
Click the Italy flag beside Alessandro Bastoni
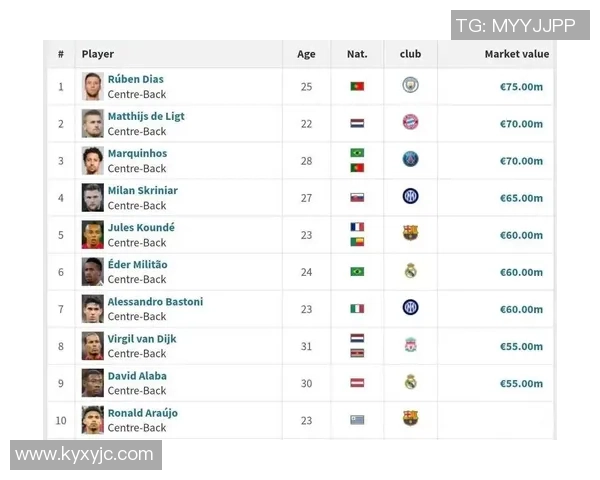pos(357,308)
